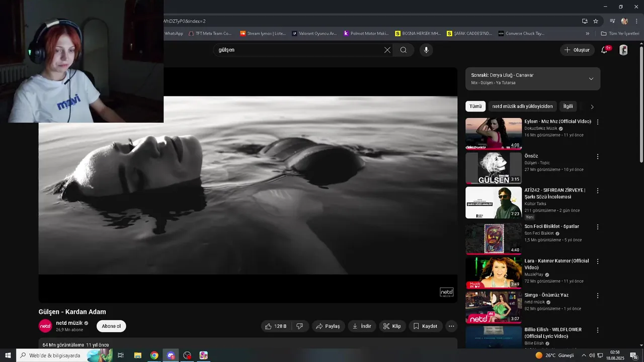The height and width of the screenshot is (362, 644).
Task: Expand the Sonraki playlist panel
Action: click(591, 78)
